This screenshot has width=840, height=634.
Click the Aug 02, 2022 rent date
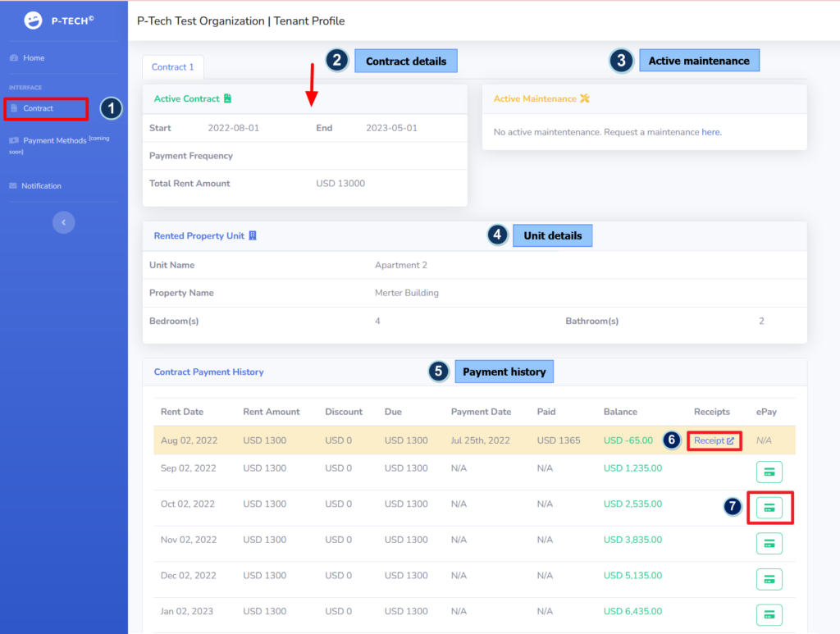click(189, 440)
